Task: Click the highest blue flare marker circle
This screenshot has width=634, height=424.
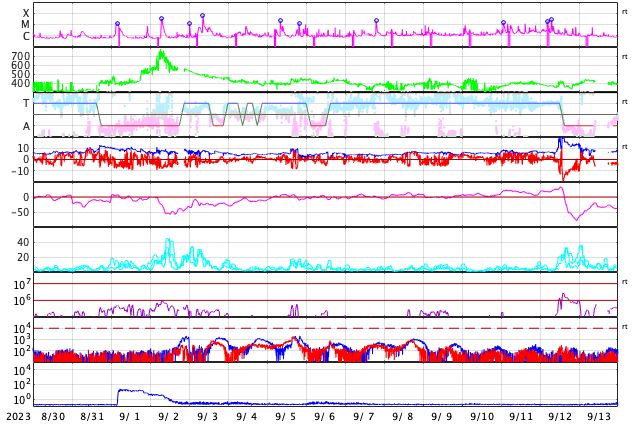Action: pyautogui.click(x=203, y=16)
